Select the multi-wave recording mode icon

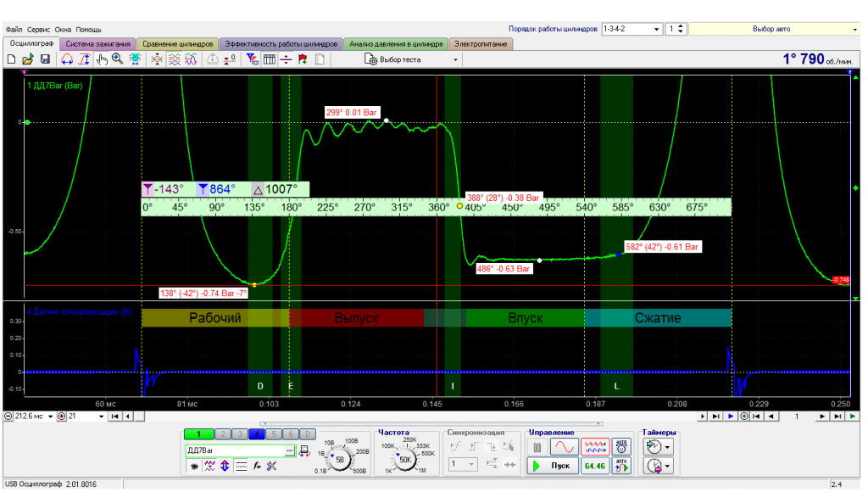(x=595, y=446)
